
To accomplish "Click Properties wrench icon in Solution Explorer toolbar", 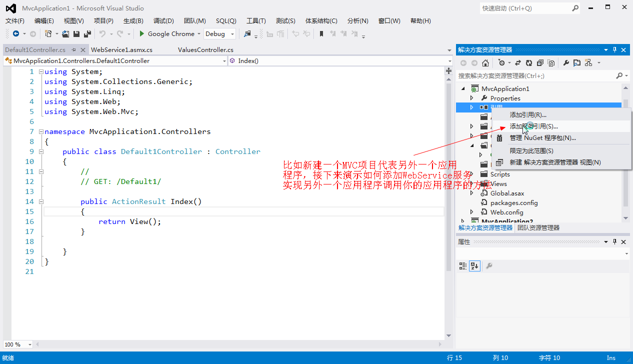I will [x=566, y=63].
